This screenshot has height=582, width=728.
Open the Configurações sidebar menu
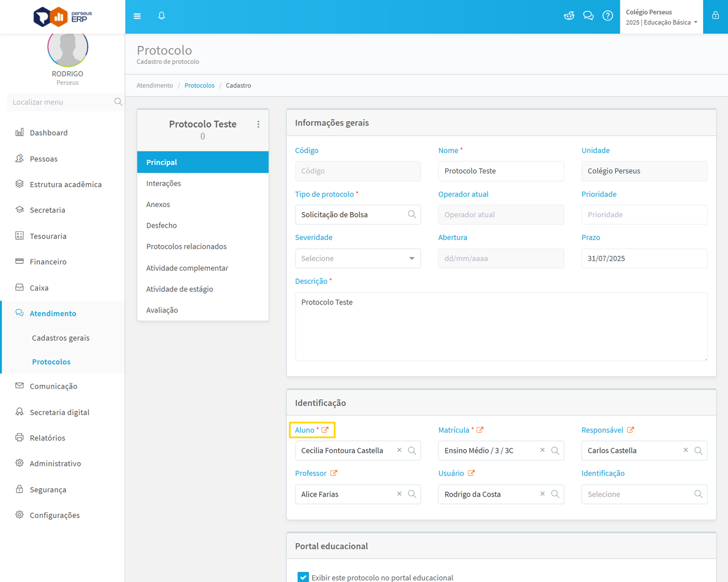[63, 515]
